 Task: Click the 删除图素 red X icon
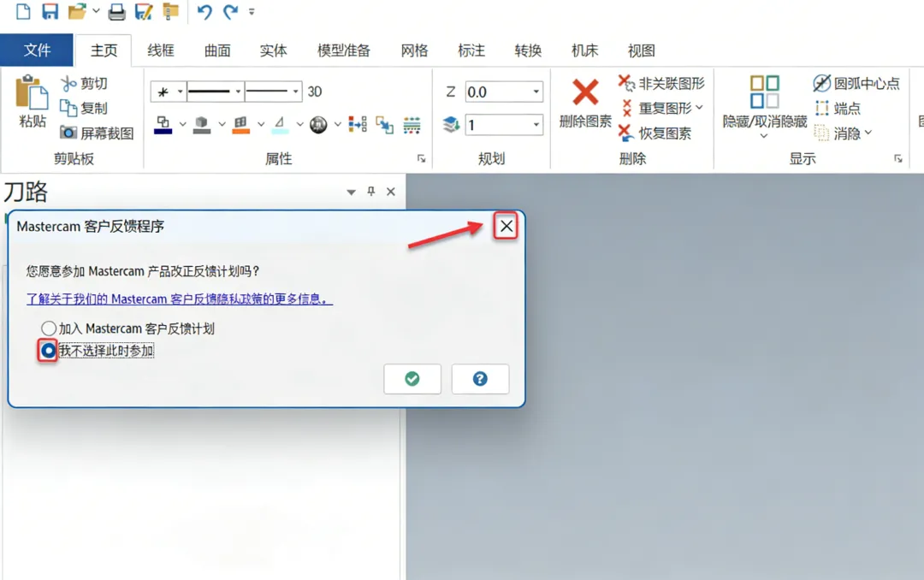pos(585,92)
